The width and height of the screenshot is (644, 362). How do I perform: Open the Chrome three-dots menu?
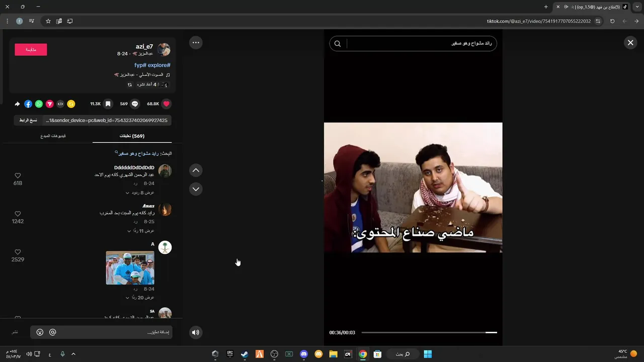point(7,21)
